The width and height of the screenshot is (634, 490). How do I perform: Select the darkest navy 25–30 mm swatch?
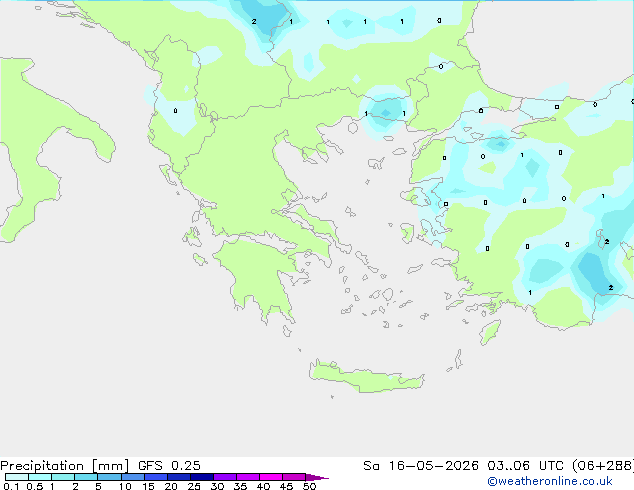[x=202, y=477]
